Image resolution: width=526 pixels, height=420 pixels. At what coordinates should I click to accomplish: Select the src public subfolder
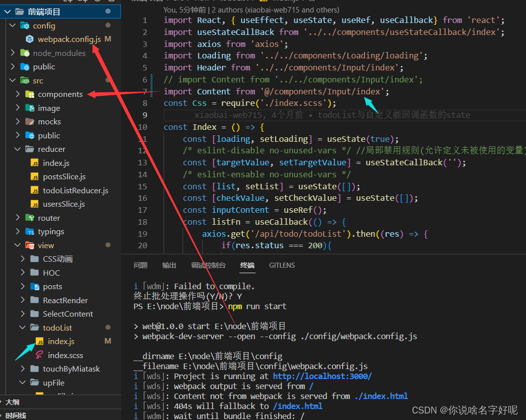tap(49, 136)
